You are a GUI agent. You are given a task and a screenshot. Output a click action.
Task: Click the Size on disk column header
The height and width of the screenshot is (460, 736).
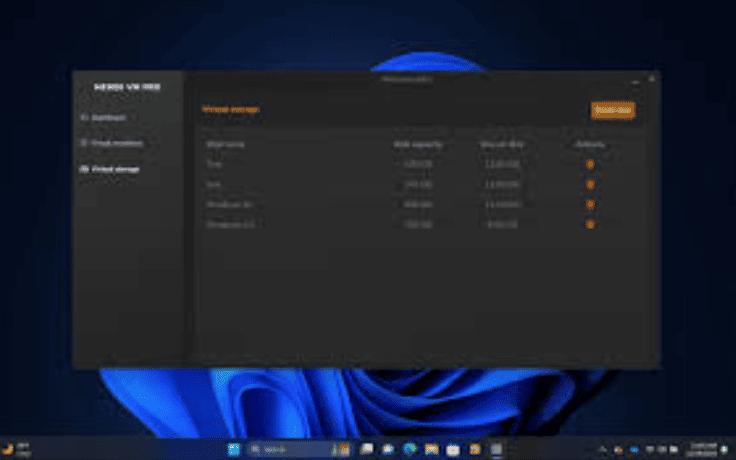point(502,145)
